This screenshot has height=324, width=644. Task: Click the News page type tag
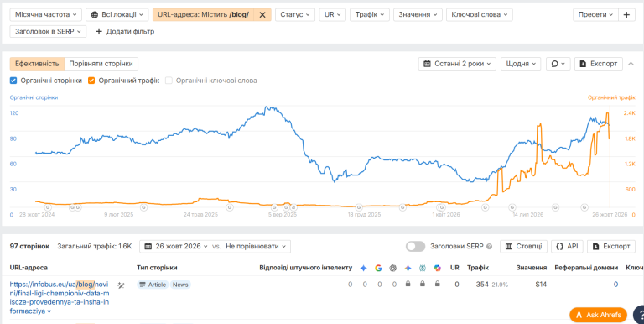coord(180,285)
